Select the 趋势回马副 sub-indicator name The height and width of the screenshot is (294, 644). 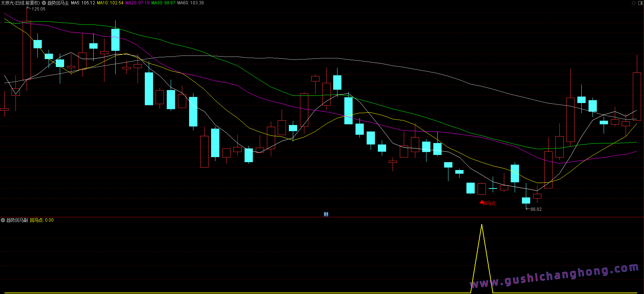click(x=17, y=220)
